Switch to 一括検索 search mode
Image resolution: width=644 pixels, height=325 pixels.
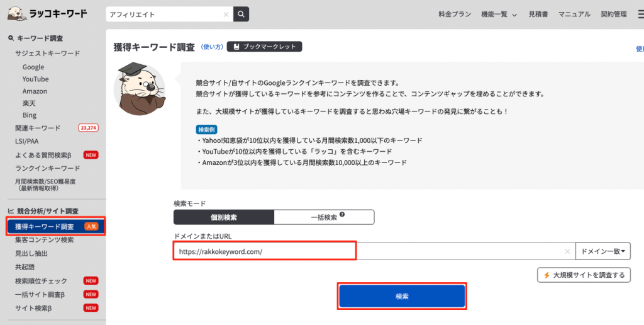(x=324, y=217)
